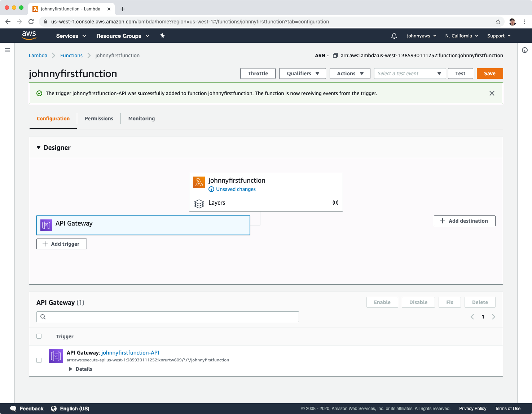Click the globe language icon in footer
This screenshot has height=414, width=532.
click(x=54, y=408)
